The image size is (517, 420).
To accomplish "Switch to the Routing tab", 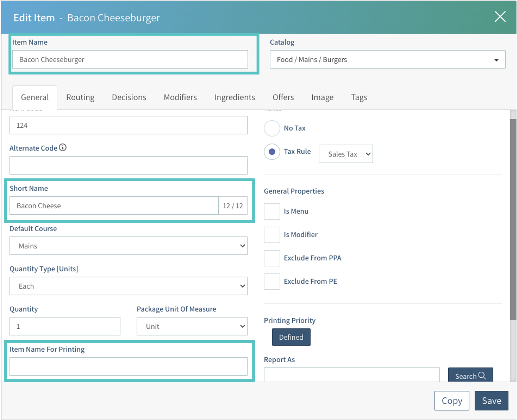I will coord(80,97).
